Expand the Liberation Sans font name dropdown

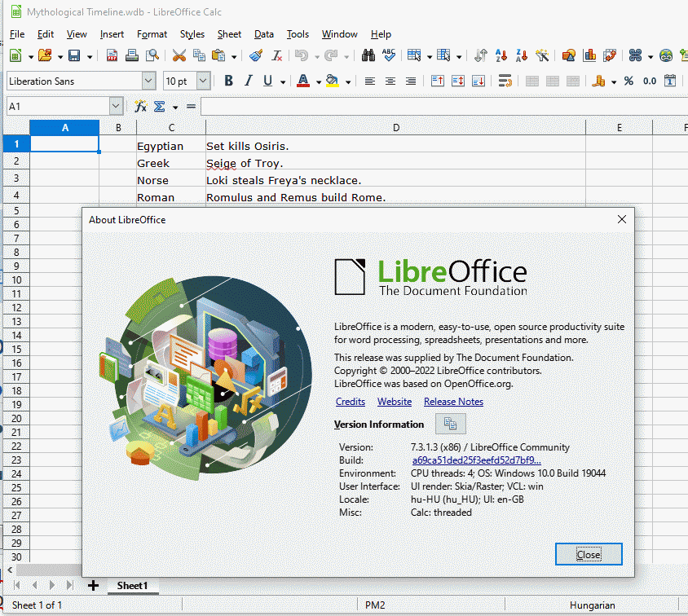click(x=148, y=81)
